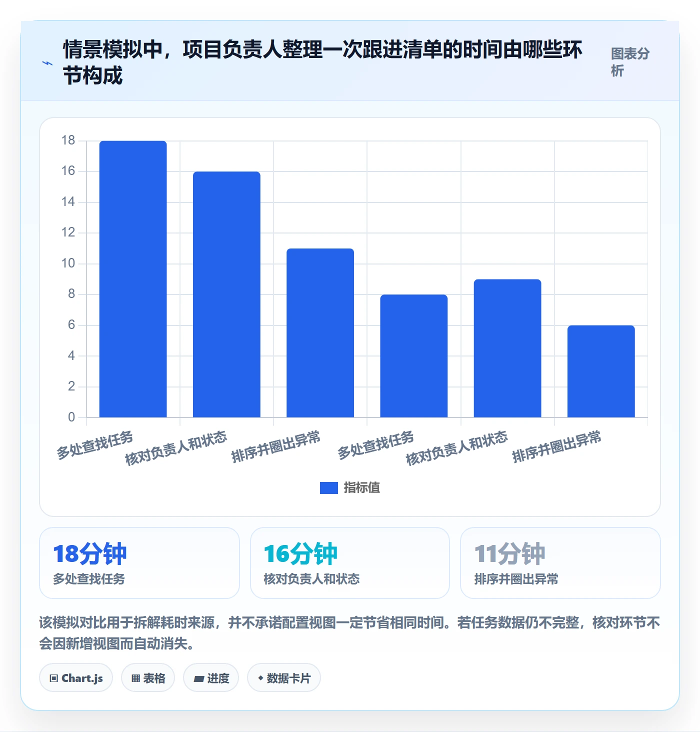This screenshot has height=732, width=700.
Task: Click the y-axis label 10
Action: click(68, 263)
